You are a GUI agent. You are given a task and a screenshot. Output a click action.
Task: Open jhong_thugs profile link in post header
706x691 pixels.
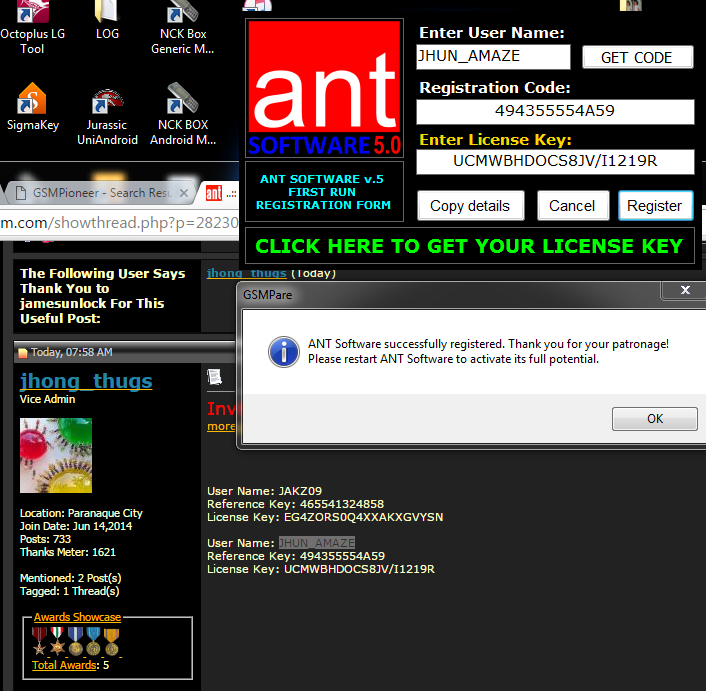[86, 382]
